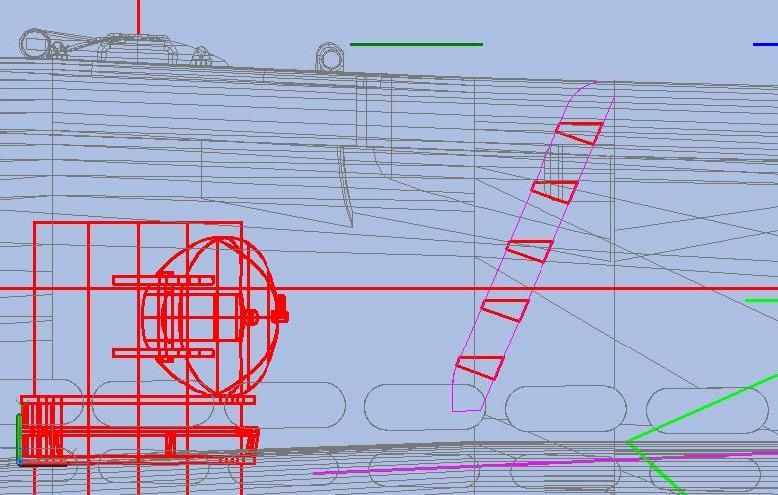Select the small red knob right of dome
The image size is (778, 495).
click(280, 315)
